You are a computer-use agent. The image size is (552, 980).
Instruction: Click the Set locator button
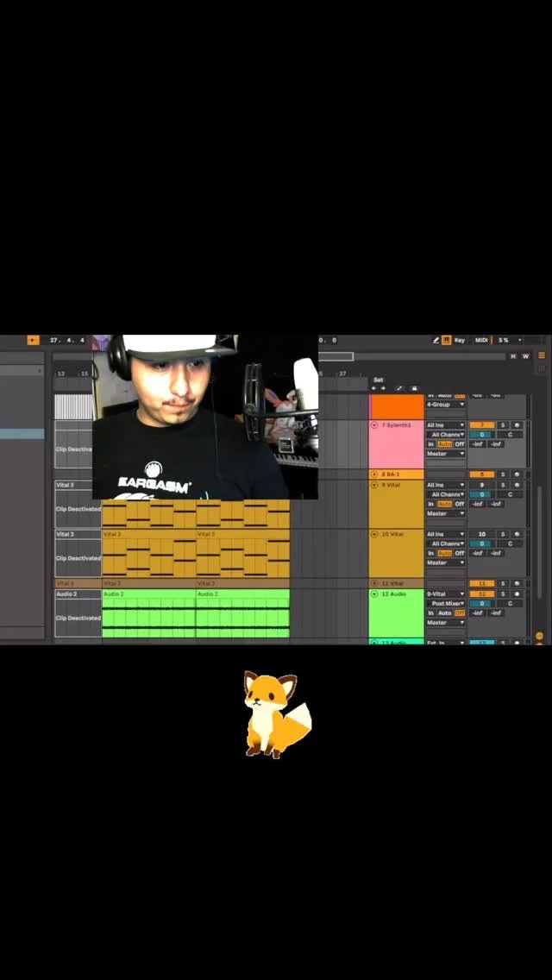(379, 380)
